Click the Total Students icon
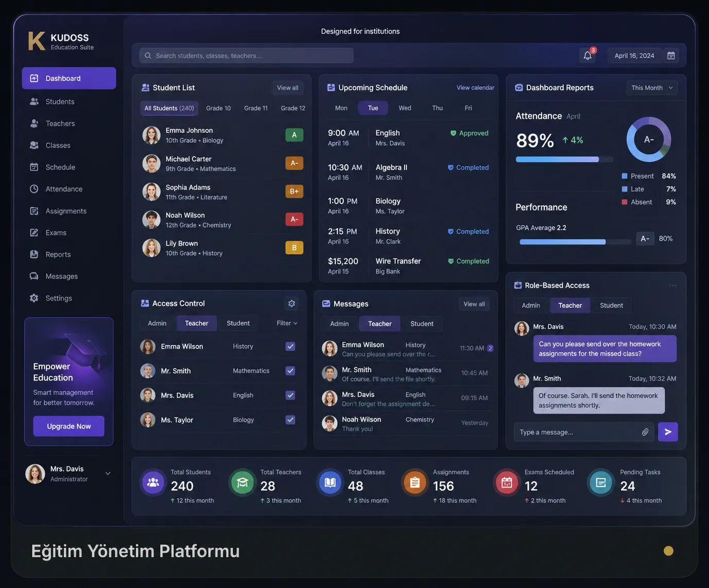 click(x=153, y=482)
